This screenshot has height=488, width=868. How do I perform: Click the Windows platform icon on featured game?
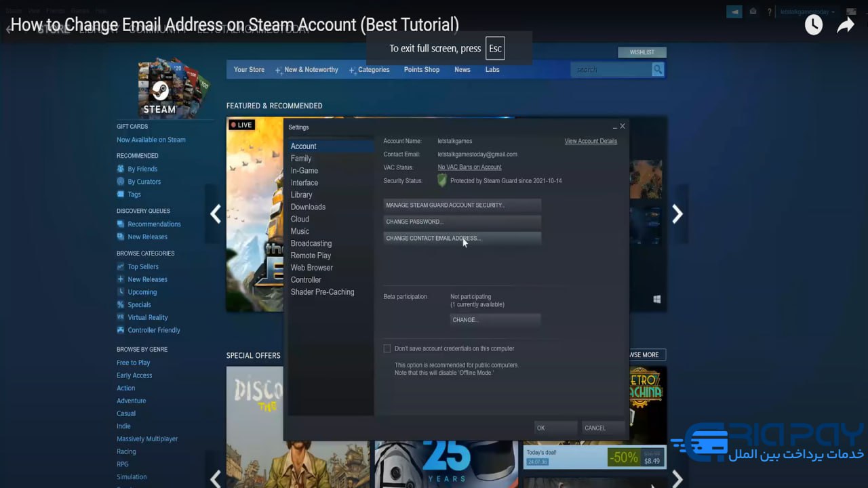click(x=657, y=299)
